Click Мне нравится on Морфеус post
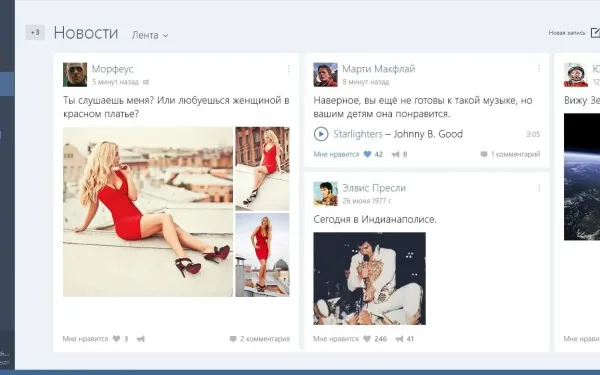 click(x=85, y=339)
